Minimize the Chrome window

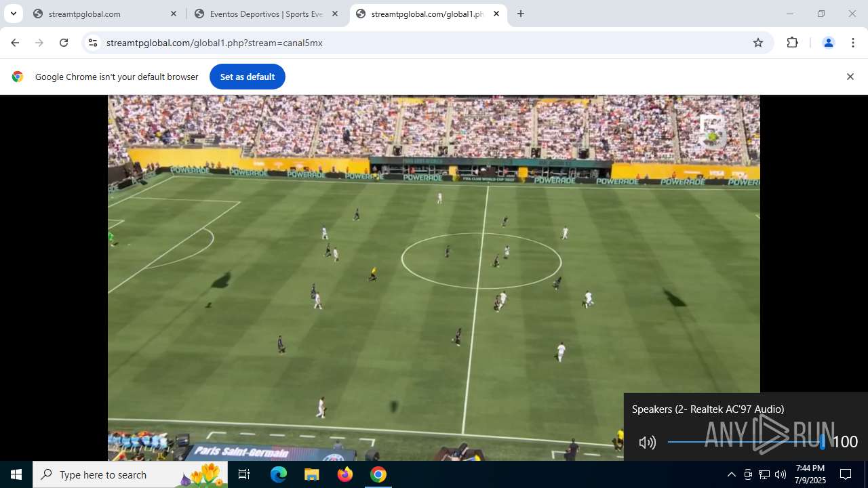pyautogui.click(x=789, y=14)
